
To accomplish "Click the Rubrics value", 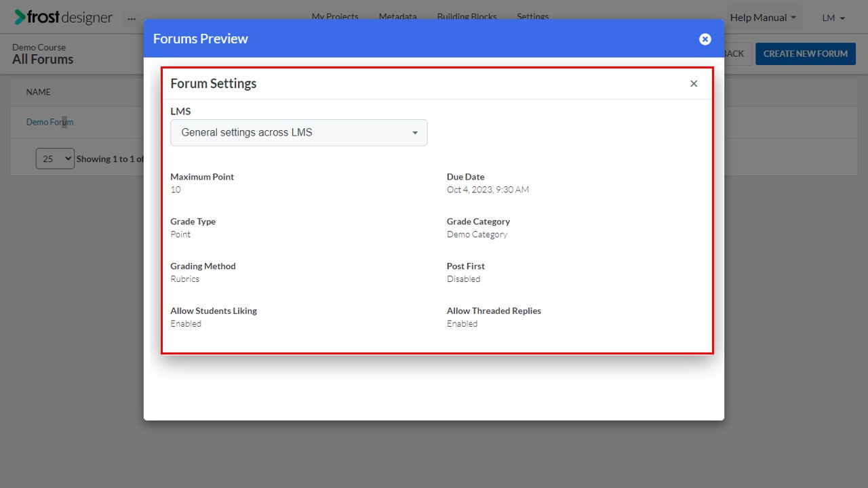I will click(185, 279).
